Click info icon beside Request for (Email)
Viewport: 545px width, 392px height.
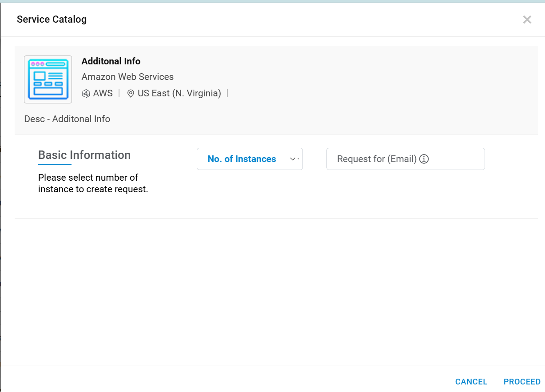(424, 159)
